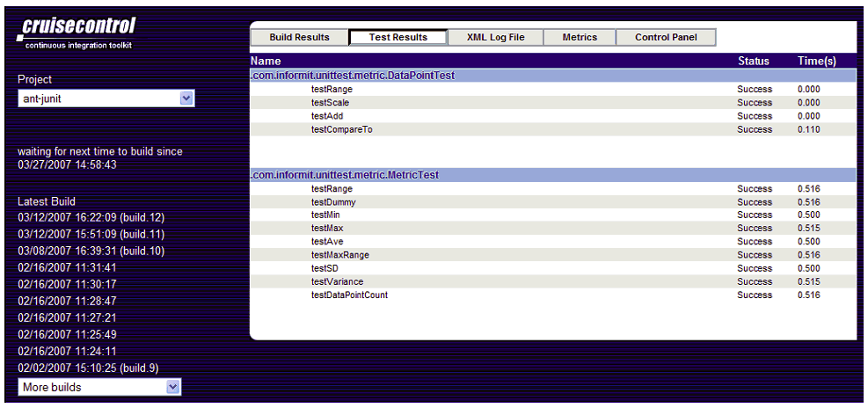Expand the More builds dropdown

99,387
